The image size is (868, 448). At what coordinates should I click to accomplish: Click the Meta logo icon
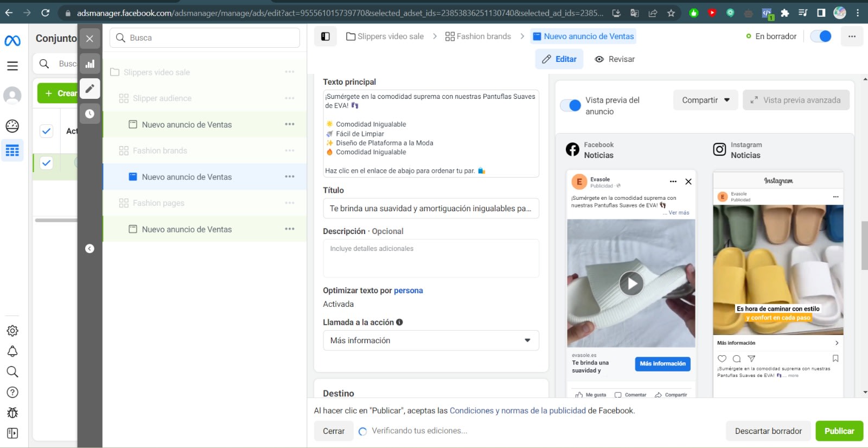point(12,41)
